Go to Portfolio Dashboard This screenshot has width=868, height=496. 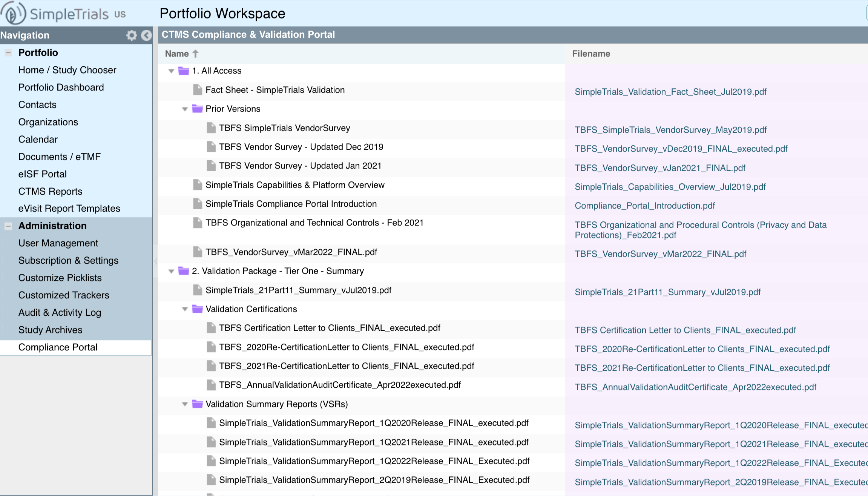coord(61,87)
